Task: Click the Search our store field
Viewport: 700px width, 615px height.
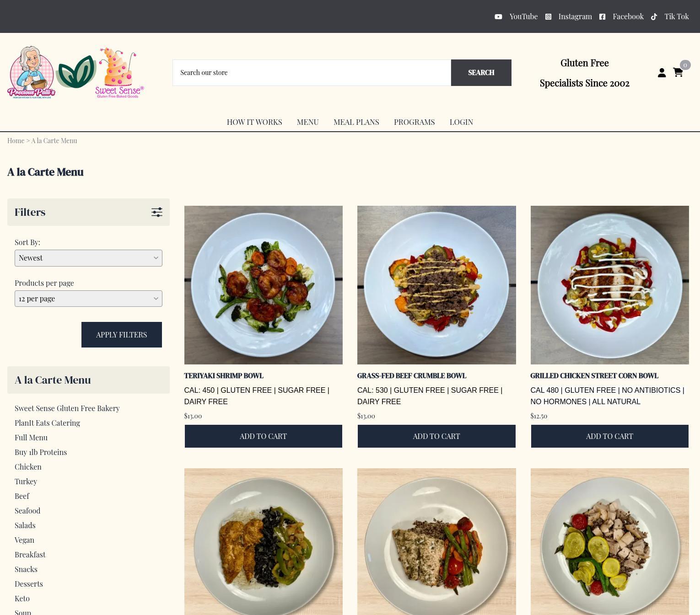Action: (312, 73)
